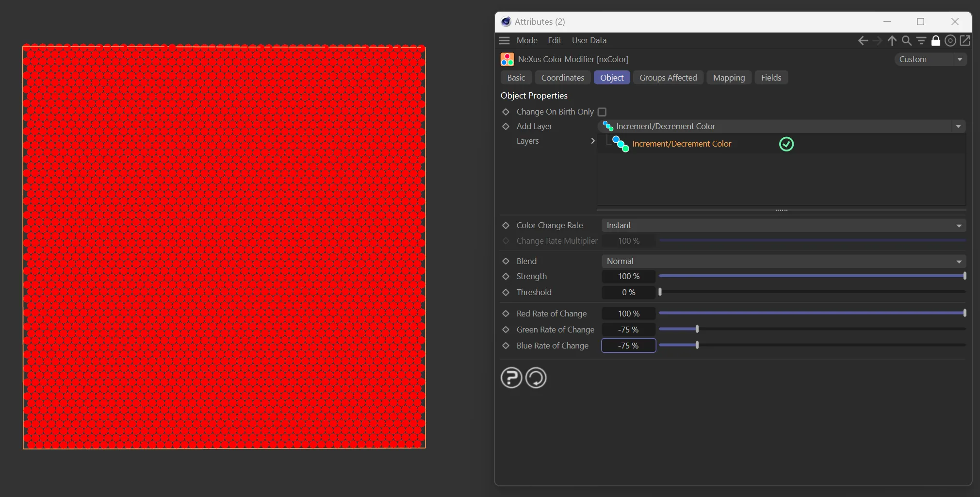The image size is (980, 497).
Task: Enable Change On Birth Only checkbox
Action: pos(602,112)
